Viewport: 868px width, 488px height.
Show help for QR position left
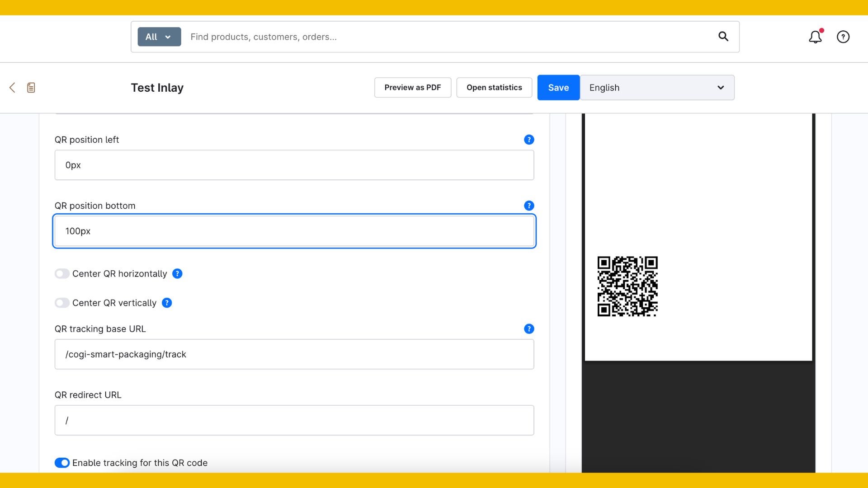click(x=529, y=140)
